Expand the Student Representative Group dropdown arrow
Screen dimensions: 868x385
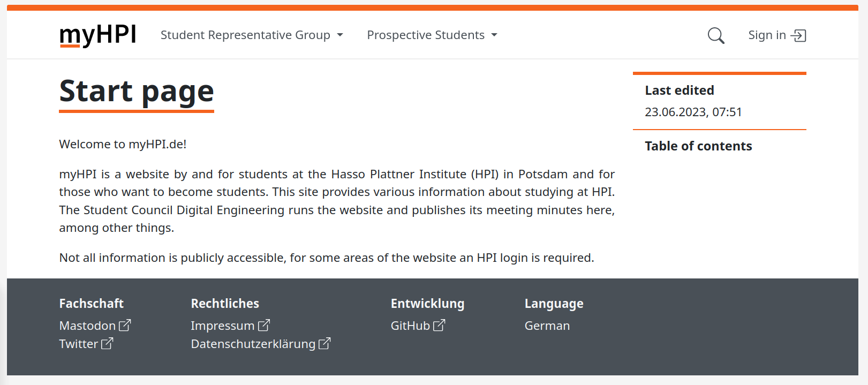[x=339, y=35]
